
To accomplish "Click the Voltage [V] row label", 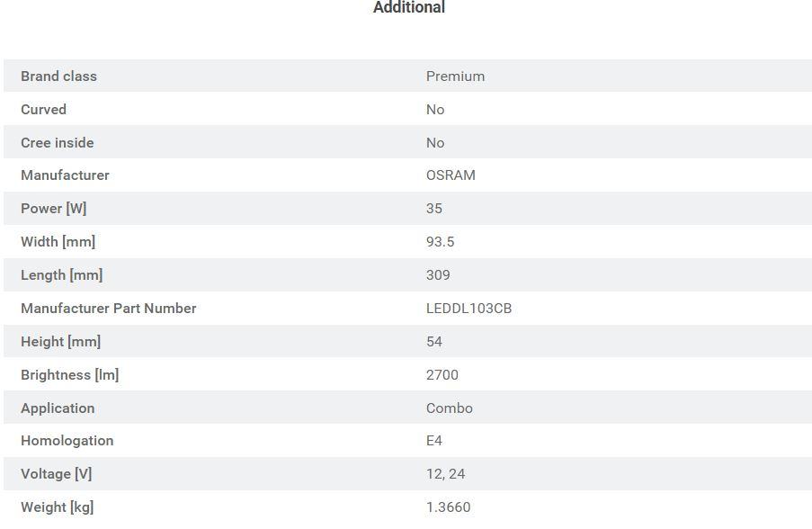I will point(56,474).
